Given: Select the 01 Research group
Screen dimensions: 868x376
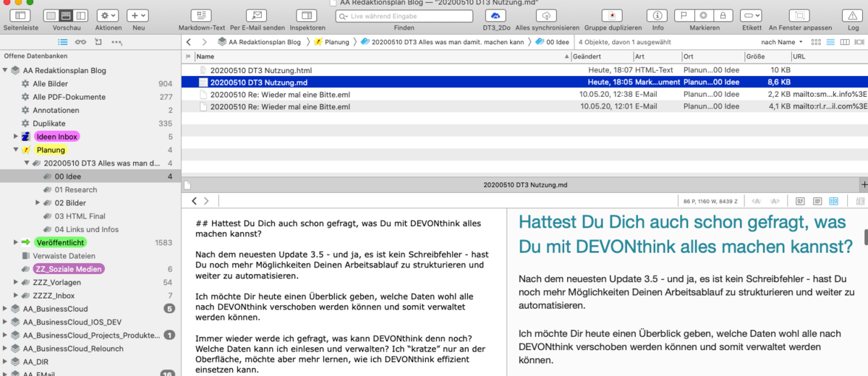Looking at the screenshot, I should [75, 189].
